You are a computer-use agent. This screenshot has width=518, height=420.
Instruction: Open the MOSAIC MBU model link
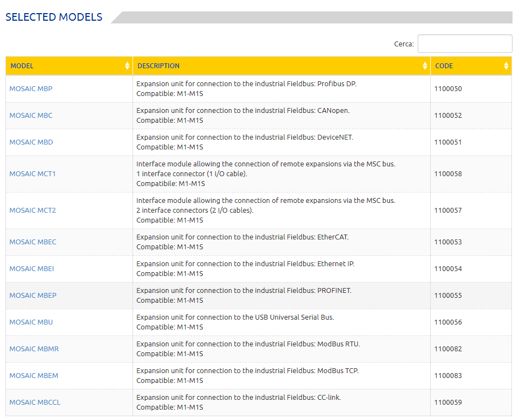[x=31, y=322]
